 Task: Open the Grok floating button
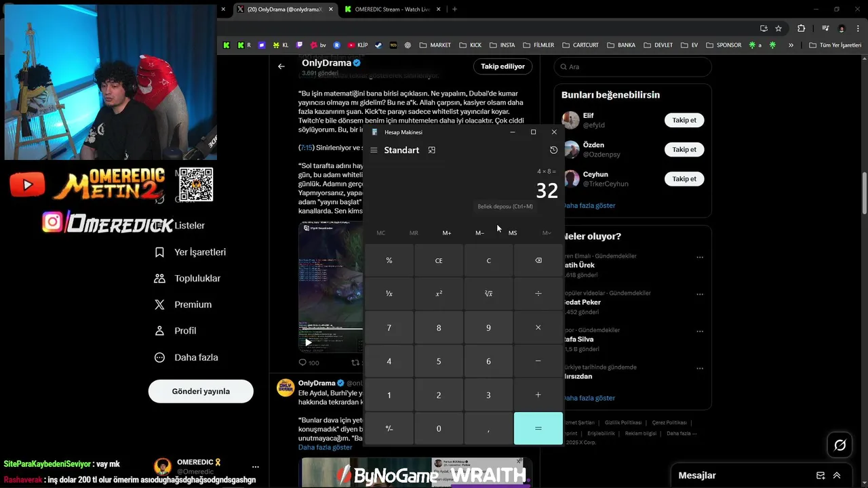pyautogui.click(x=840, y=445)
